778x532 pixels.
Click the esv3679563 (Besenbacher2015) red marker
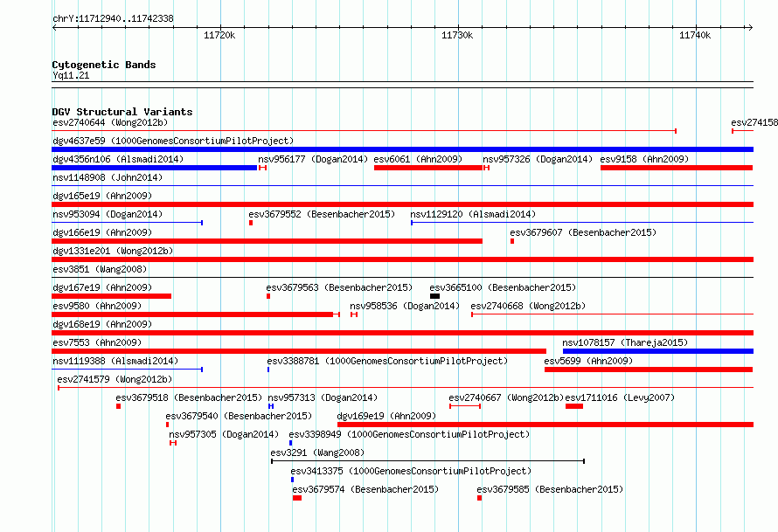(268, 296)
